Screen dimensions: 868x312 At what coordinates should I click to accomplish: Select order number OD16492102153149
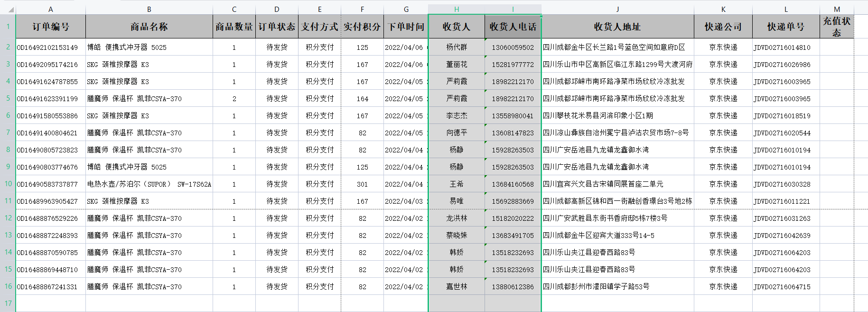(x=51, y=47)
